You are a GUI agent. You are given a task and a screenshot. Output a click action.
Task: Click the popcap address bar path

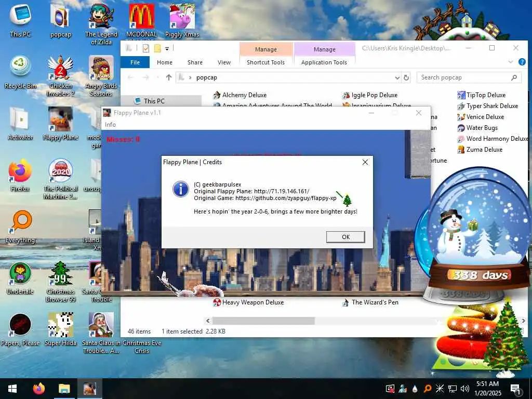point(207,78)
